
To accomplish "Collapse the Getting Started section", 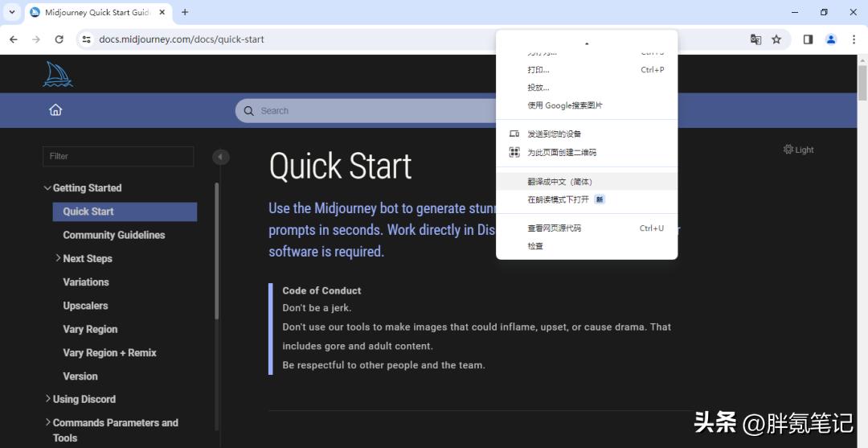I will 47,188.
